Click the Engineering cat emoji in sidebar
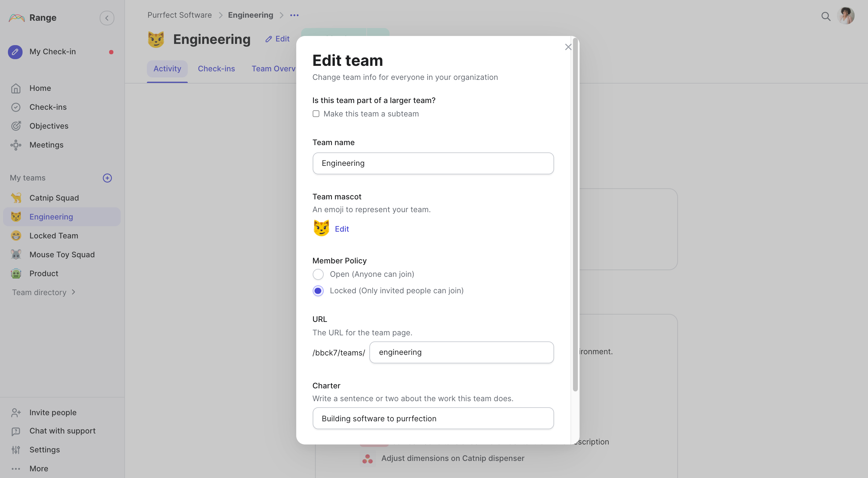 pos(16,217)
